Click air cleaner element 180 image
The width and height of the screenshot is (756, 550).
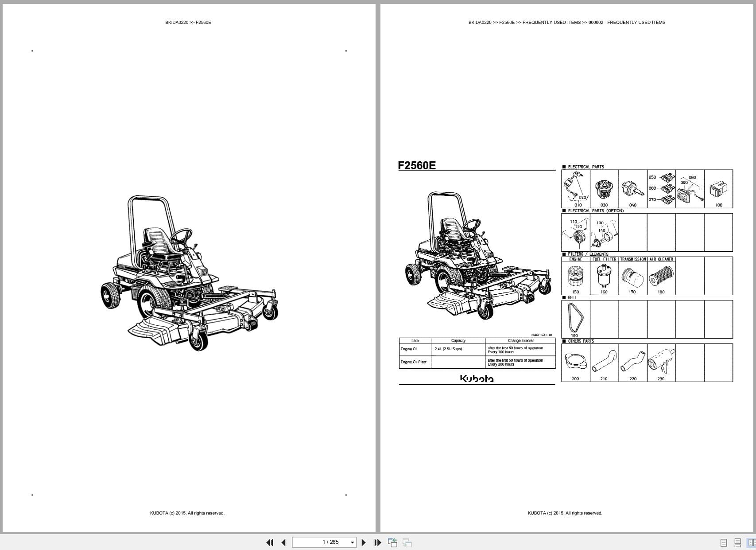(x=661, y=275)
